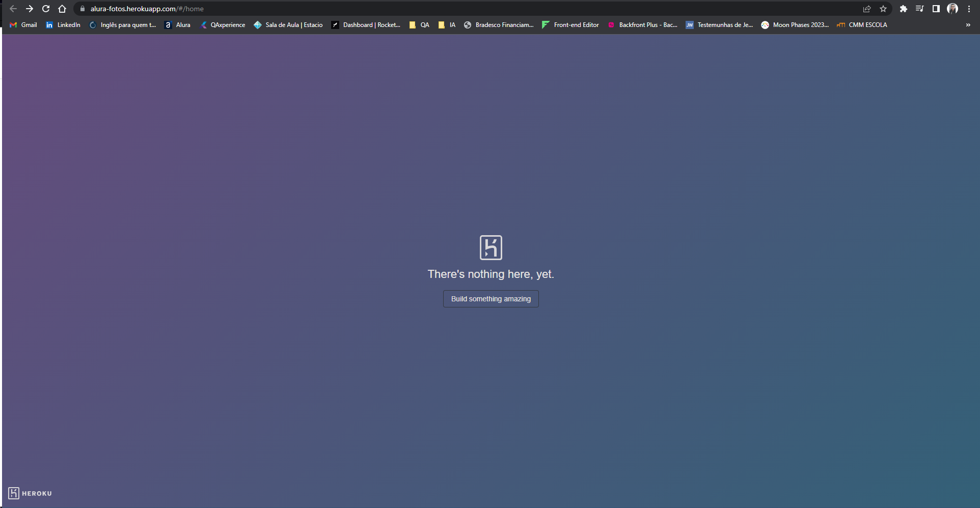The width and height of the screenshot is (980, 508).
Task: Open the Inglês para quem t... bookmark
Action: [123, 25]
